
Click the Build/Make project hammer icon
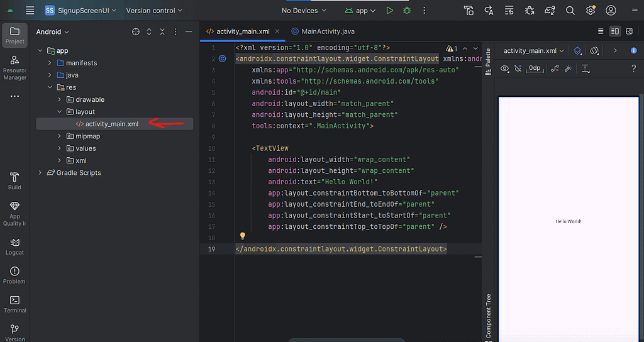[x=469, y=11]
